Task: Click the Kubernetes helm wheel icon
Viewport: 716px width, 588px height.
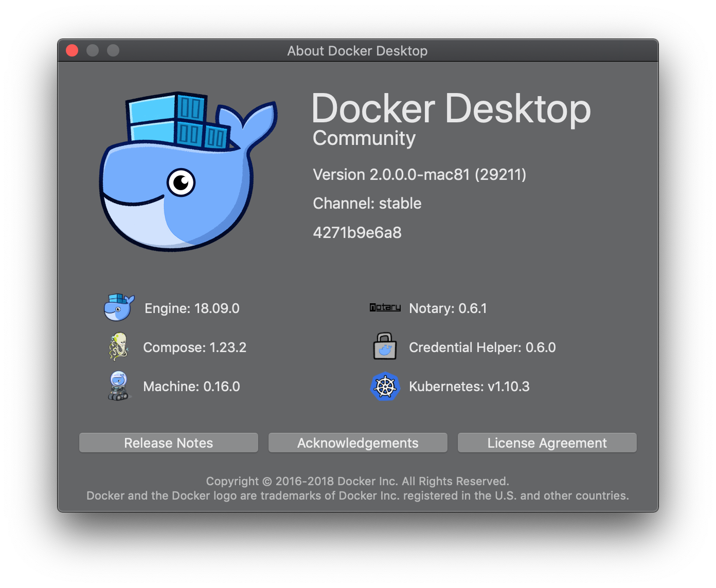Action: coord(384,387)
